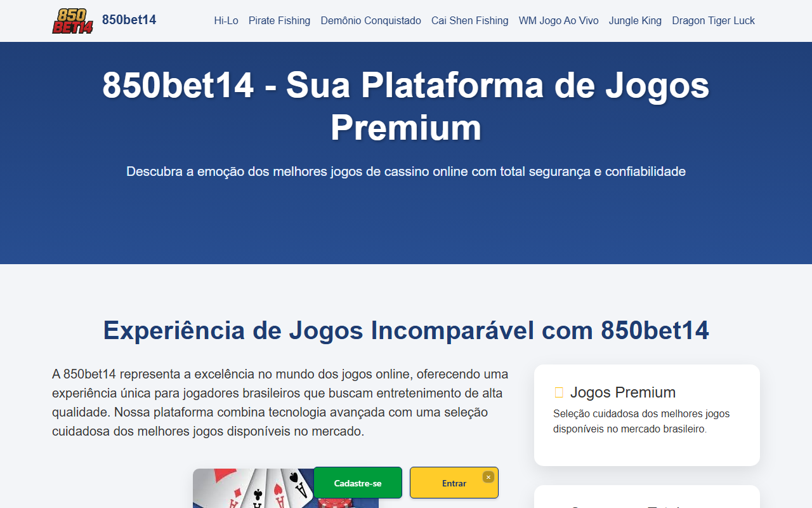Click the 850bet14 logo image
The height and width of the screenshot is (508, 812).
pyautogui.click(x=72, y=20)
